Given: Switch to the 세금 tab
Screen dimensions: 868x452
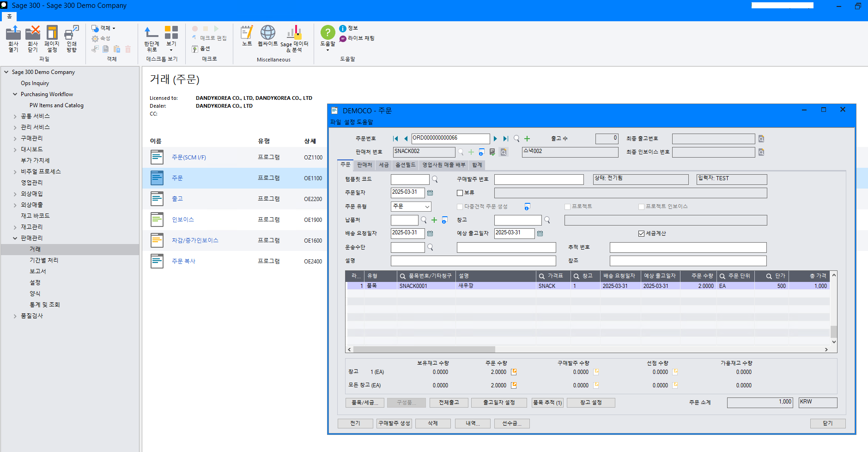Looking at the screenshot, I should point(384,165).
